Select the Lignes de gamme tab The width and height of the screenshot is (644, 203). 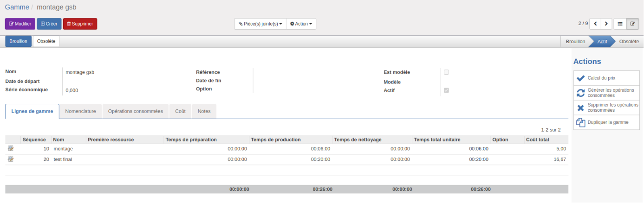[33, 111]
